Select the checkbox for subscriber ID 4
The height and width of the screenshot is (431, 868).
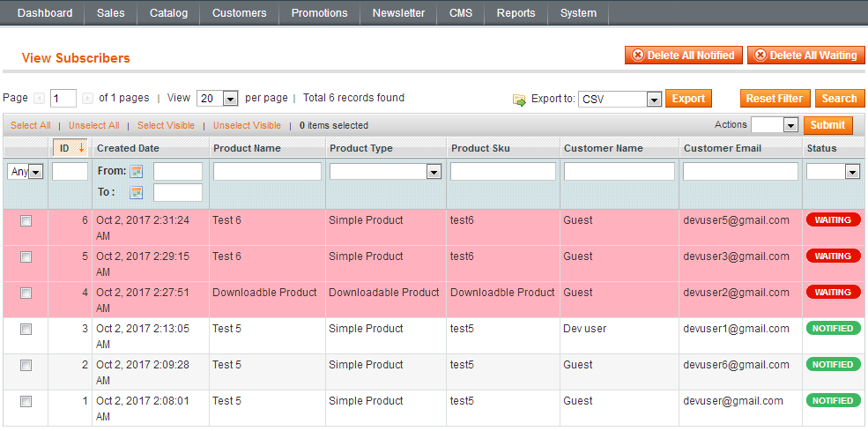coord(26,294)
